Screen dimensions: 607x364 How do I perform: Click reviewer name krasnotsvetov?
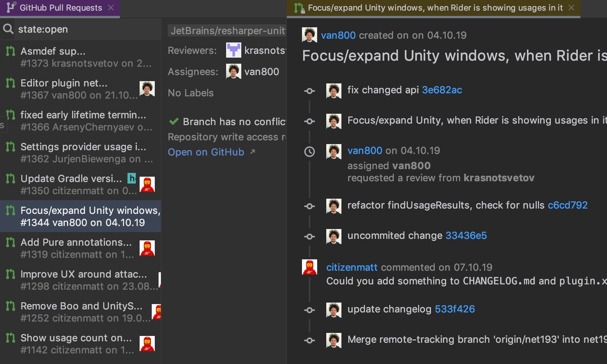(x=265, y=50)
